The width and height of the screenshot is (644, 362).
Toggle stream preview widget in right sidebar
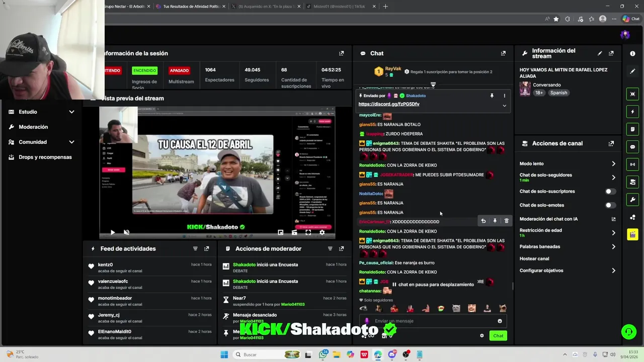point(632,94)
